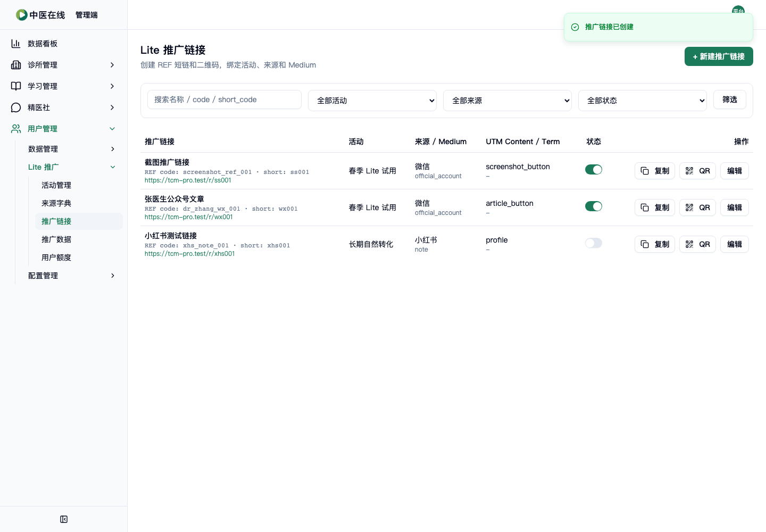Click the 截图推广链接 name
The width and height of the screenshot is (766, 532).
167,162
